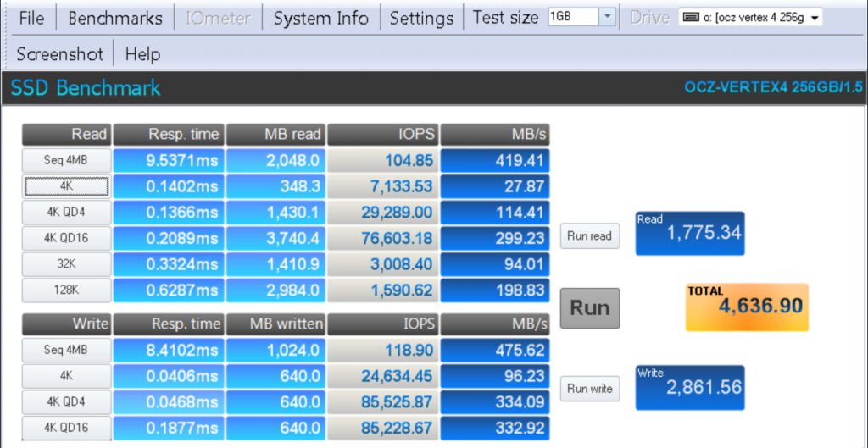Click the Read 32K test button
The width and height of the screenshot is (868, 448).
(66, 264)
